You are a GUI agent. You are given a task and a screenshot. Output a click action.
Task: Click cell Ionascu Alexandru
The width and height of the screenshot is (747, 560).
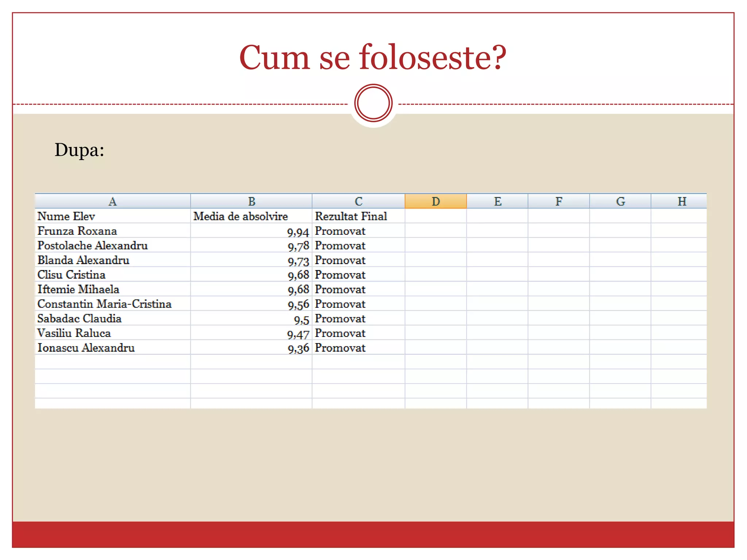coord(86,347)
